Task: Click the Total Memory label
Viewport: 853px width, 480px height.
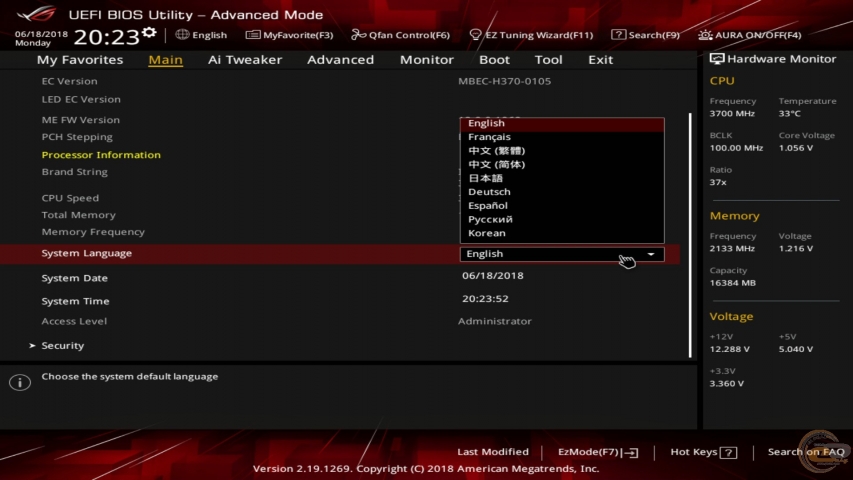Action: tap(78, 215)
